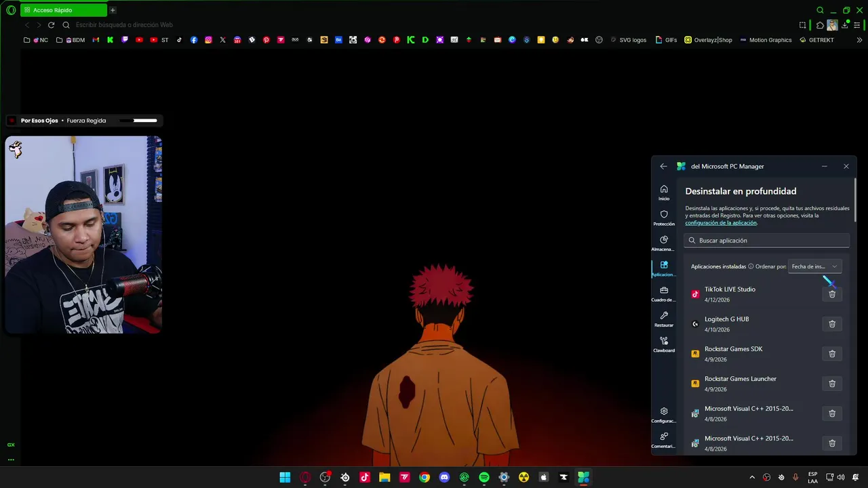Go back with PC Manager back arrow
The height and width of the screenshot is (488, 868).
(663, 166)
